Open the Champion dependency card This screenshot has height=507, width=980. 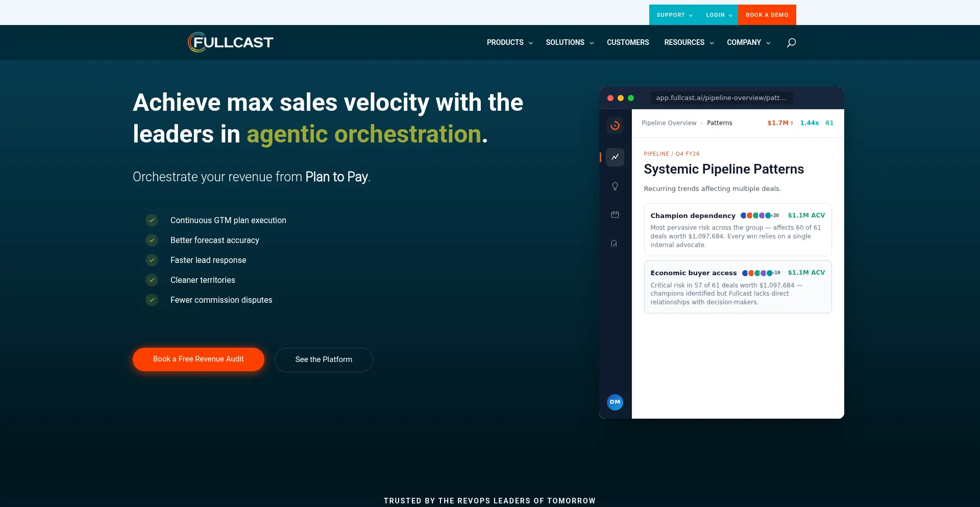click(x=738, y=230)
